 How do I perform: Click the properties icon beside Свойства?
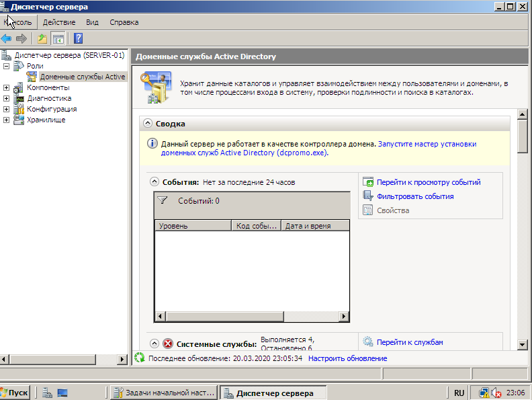click(368, 210)
